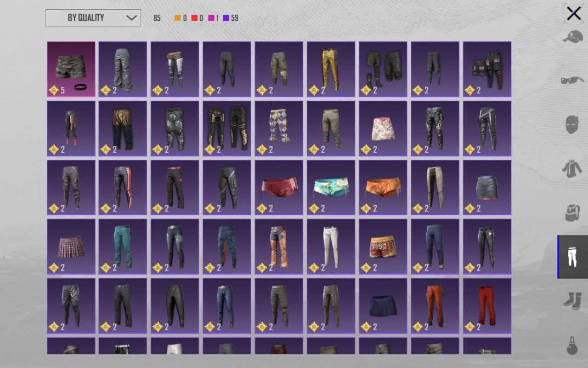Select the black shorts and boots set
Image resolution: width=588 pixels, height=368 pixels.
coord(383,69)
